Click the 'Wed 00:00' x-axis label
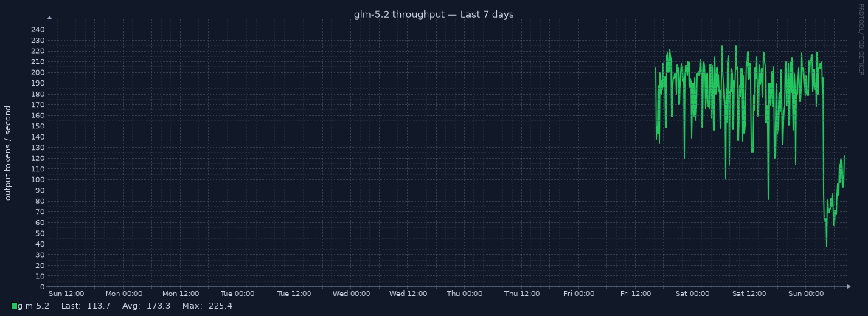 (351, 294)
